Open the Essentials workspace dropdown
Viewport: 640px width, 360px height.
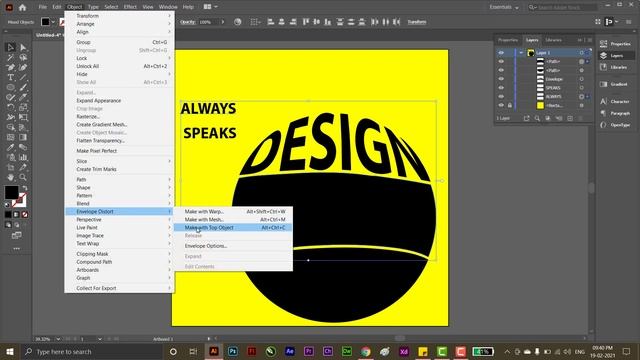(x=504, y=7)
